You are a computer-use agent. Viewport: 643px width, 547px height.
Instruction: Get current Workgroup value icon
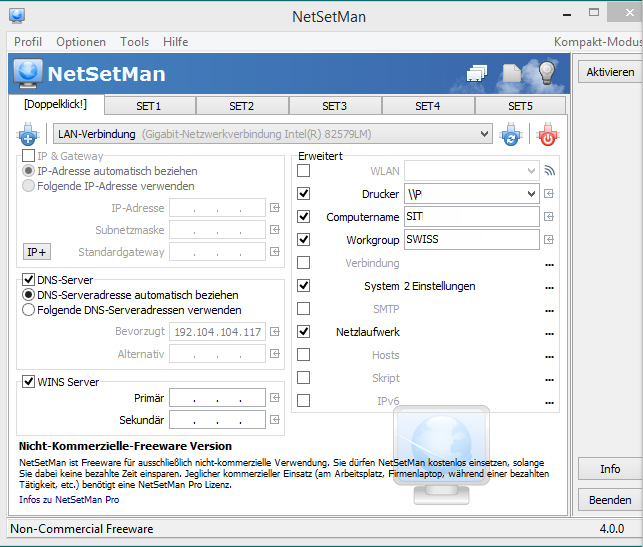pyautogui.click(x=549, y=239)
